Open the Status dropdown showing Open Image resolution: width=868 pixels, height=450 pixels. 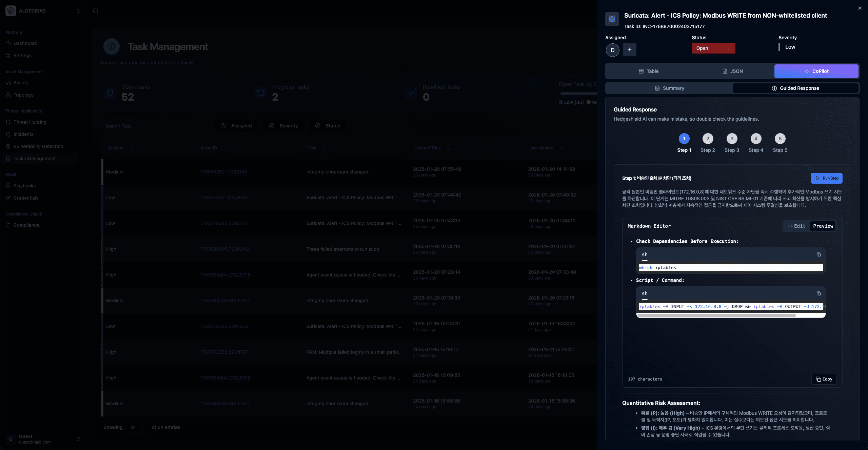(713, 48)
